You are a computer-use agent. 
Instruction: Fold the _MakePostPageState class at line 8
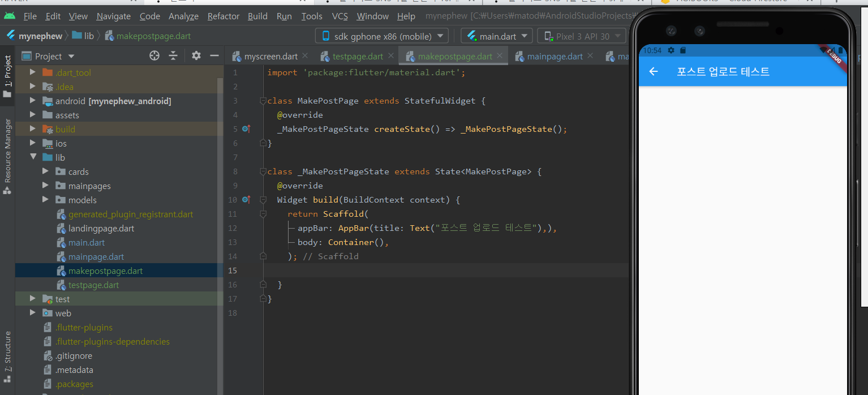263,171
